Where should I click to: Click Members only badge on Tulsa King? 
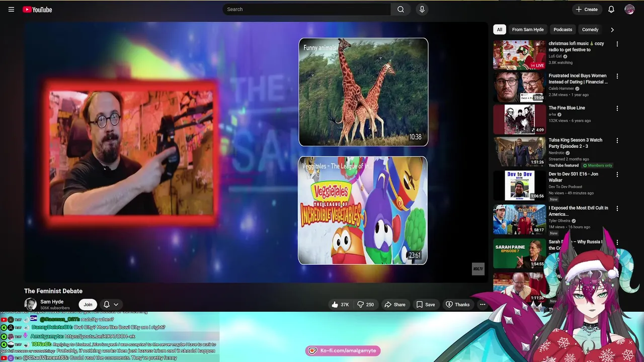click(598, 165)
